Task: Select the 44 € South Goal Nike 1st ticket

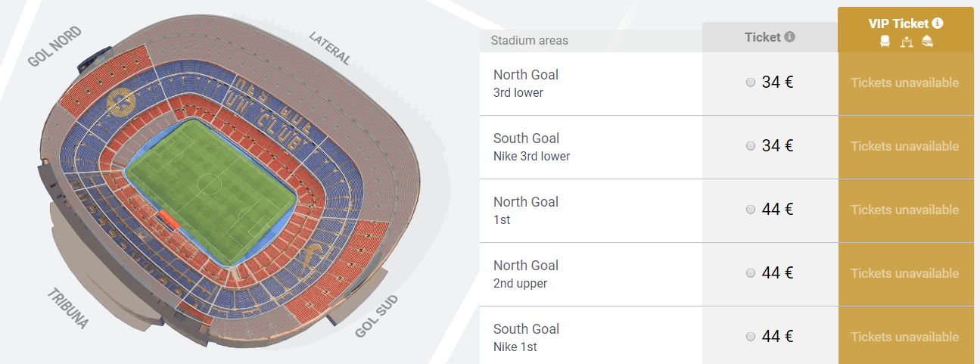Action: click(751, 337)
